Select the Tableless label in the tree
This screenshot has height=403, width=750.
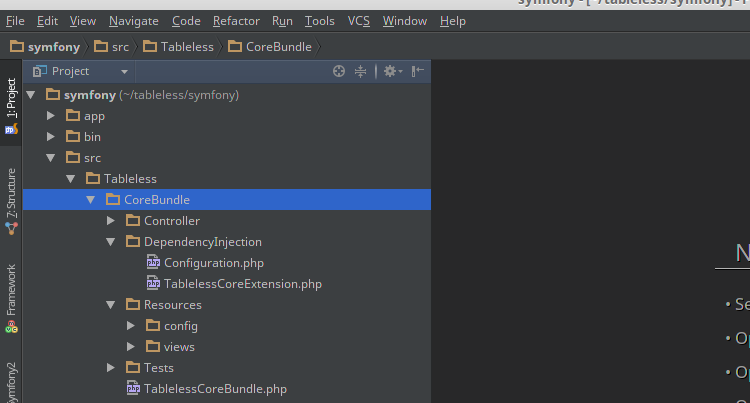pos(130,179)
